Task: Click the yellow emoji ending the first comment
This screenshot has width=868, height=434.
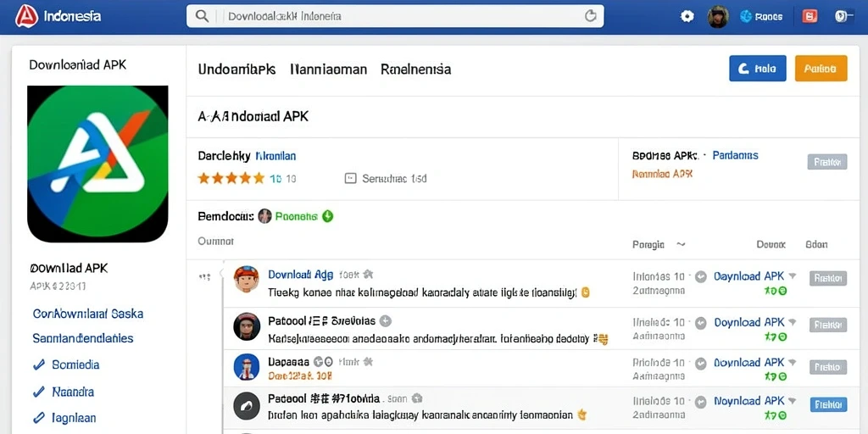Action: (586, 292)
